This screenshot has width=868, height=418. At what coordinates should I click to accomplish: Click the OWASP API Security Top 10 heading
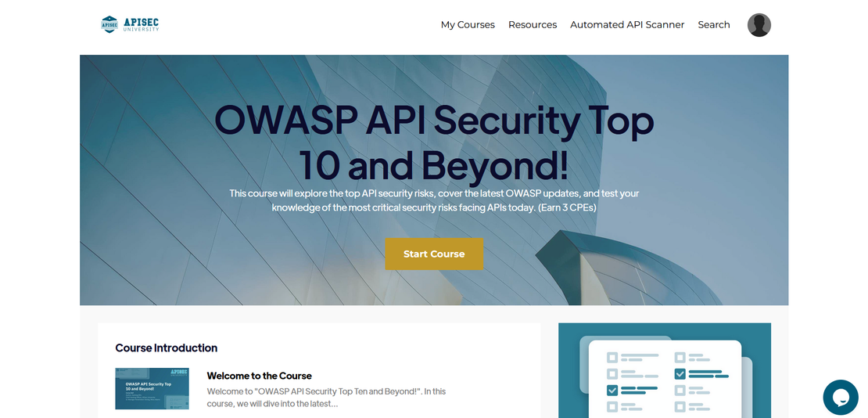(x=434, y=143)
